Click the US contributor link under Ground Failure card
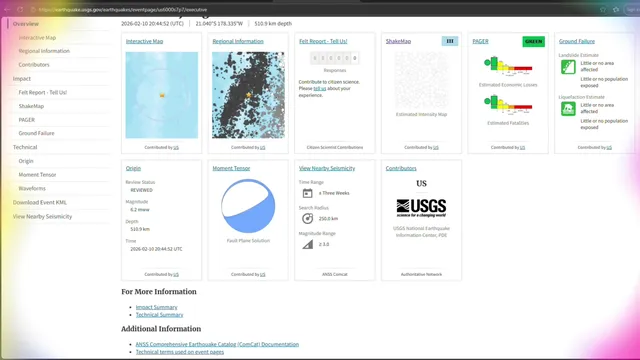Viewport: 640px width, 360px height. point(609,148)
